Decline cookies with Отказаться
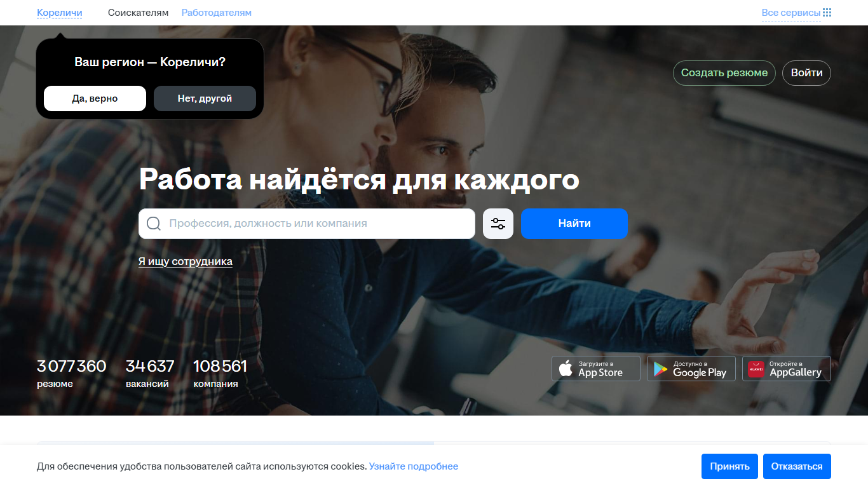The image size is (868, 488). [x=797, y=466]
